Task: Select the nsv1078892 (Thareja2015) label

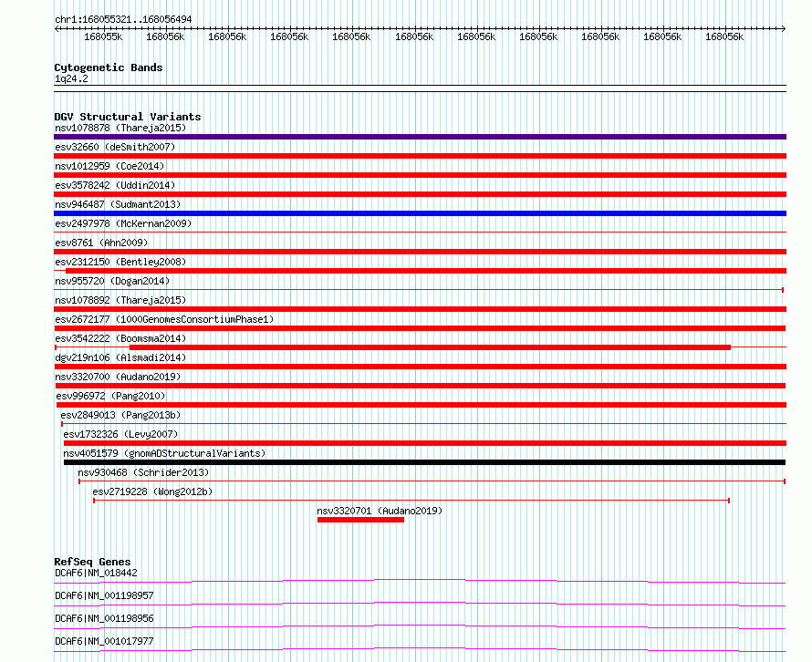Action: tap(120, 300)
